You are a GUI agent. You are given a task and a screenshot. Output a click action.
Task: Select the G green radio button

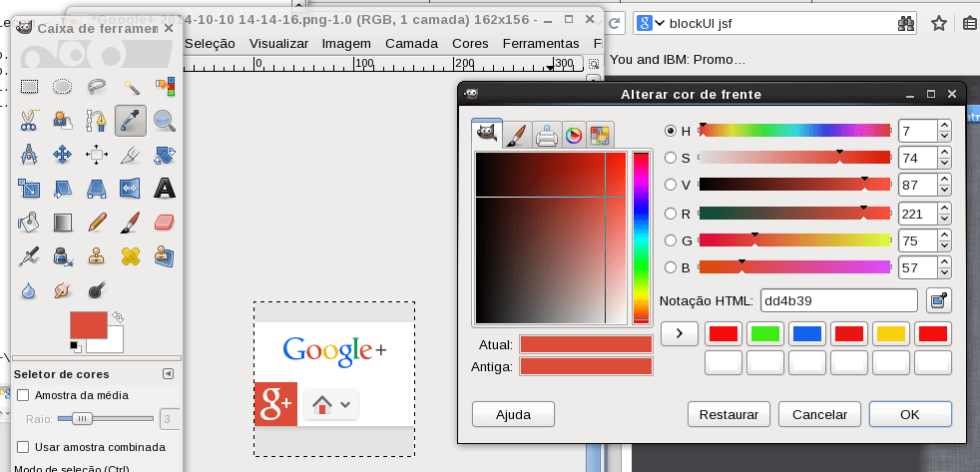pos(671,240)
